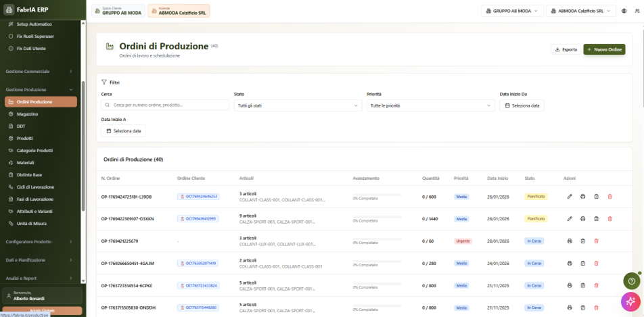The width and height of the screenshot is (644, 317).
Task: Open clipboard check for order OP-1769266650451-4GAJM
Action: coord(582,263)
